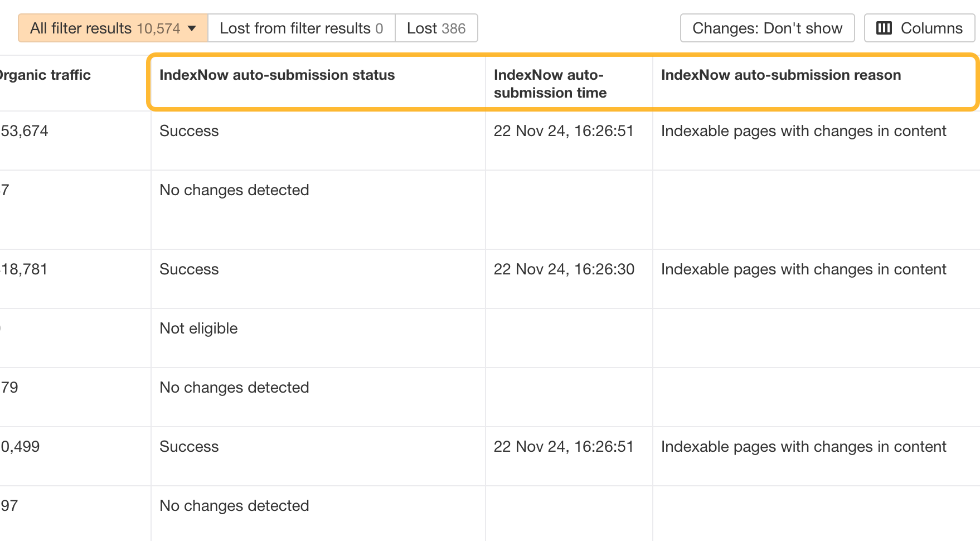Open the Changes: Don't show dropdown
The width and height of the screenshot is (980, 541).
click(x=767, y=28)
